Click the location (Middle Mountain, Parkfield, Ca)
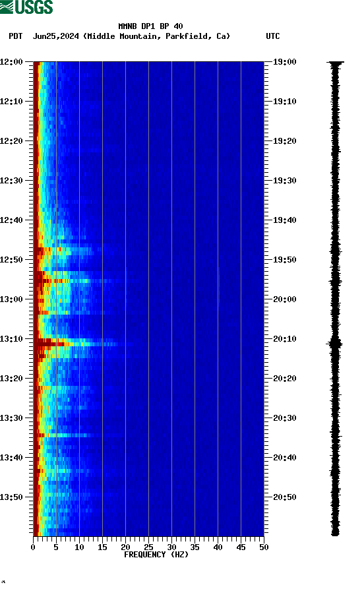The width and height of the screenshot is (364, 589). pyautogui.click(x=157, y=36)
